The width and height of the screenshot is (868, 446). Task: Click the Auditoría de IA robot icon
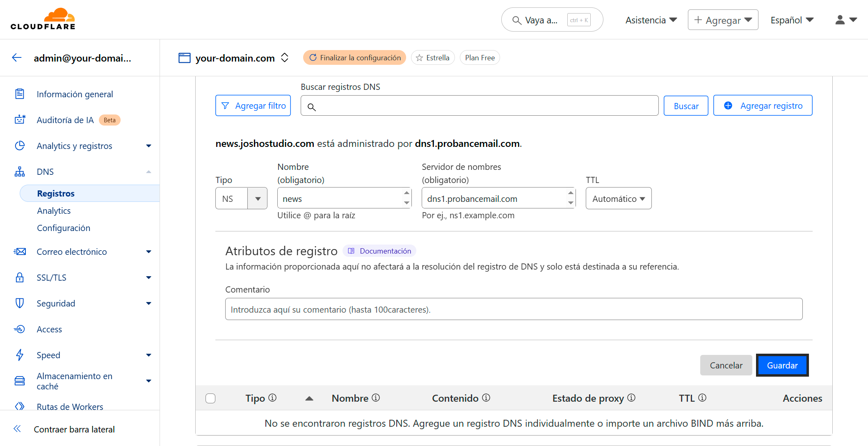coord(20,120)
